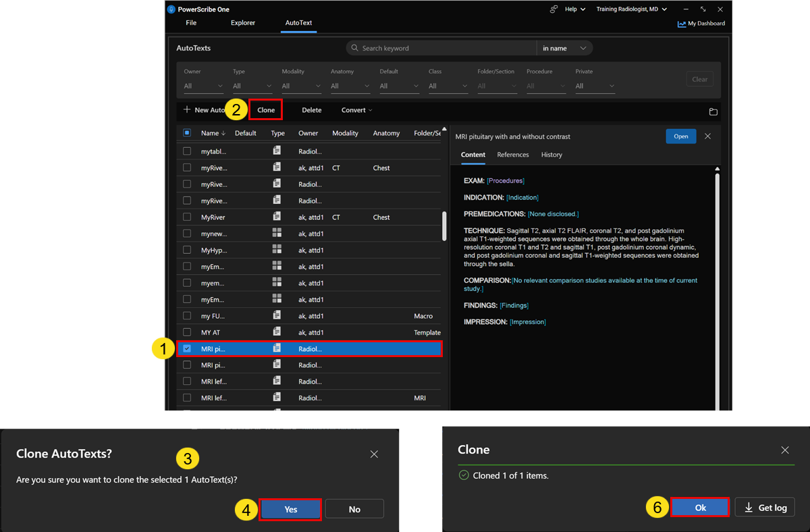
Task: Click the Clone button
Action: pos(266,110)
